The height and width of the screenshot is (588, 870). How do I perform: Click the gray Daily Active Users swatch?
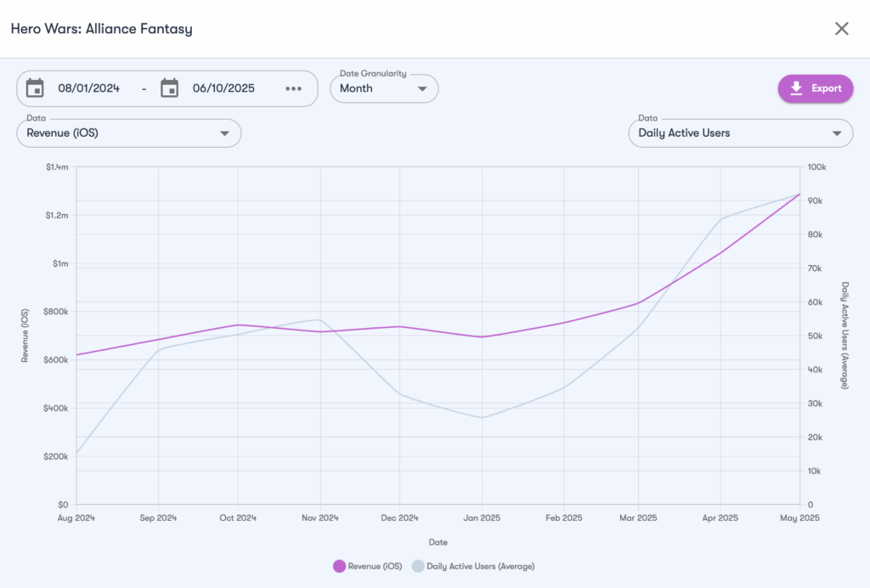417,566
